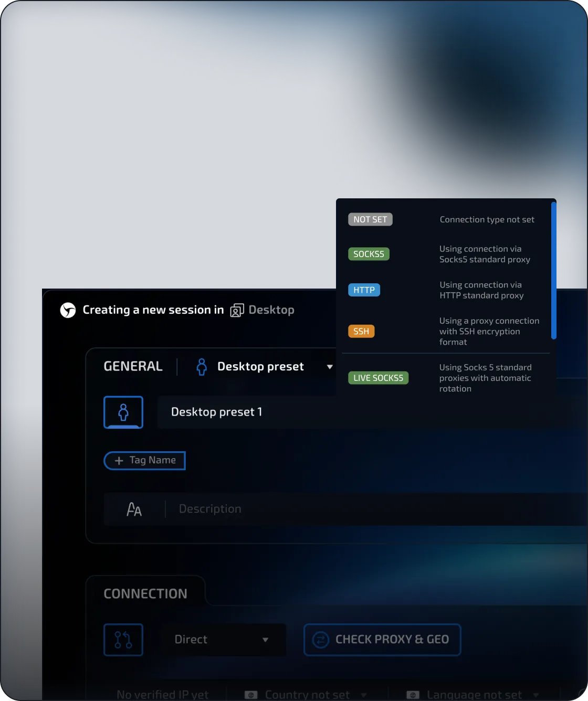Add a tag with Tag Name button

coord(144,461)
